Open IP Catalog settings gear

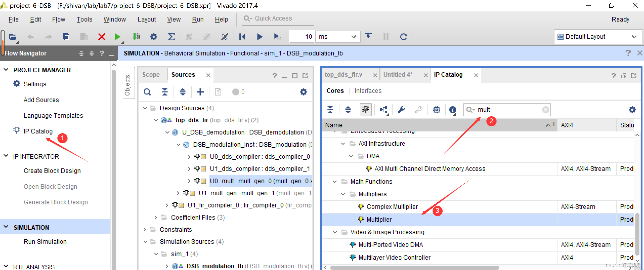click(x=632, y=110)
